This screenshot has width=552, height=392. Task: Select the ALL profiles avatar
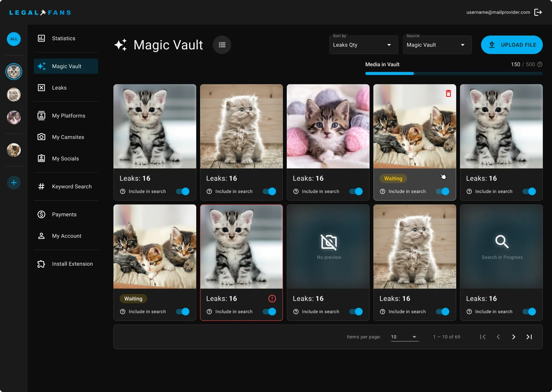point(14,39)
